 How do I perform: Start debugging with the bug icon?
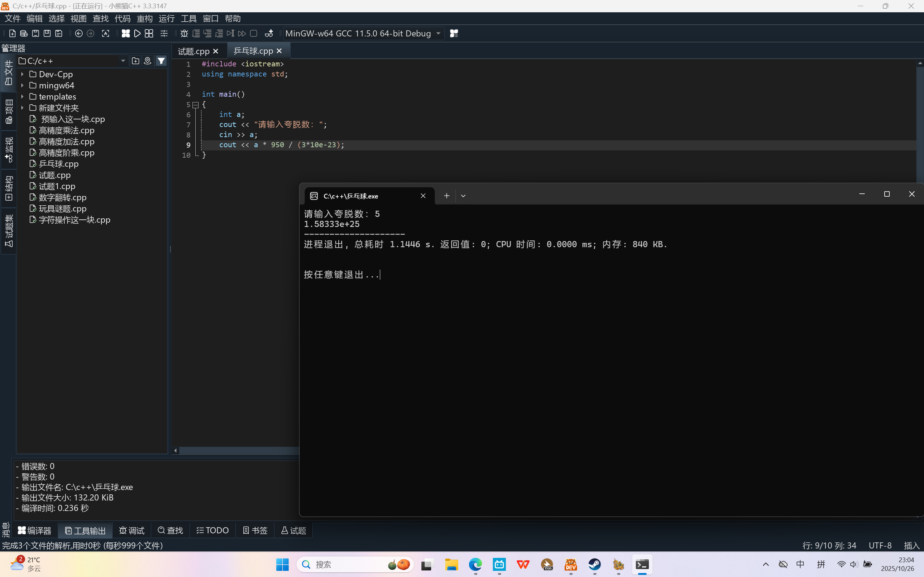coord(184,34)
